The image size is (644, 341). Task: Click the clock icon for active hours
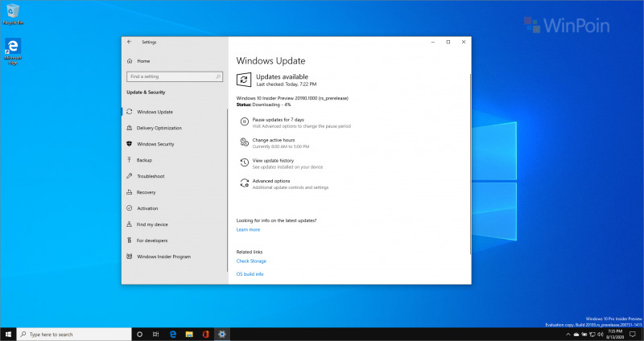[245, 142]
